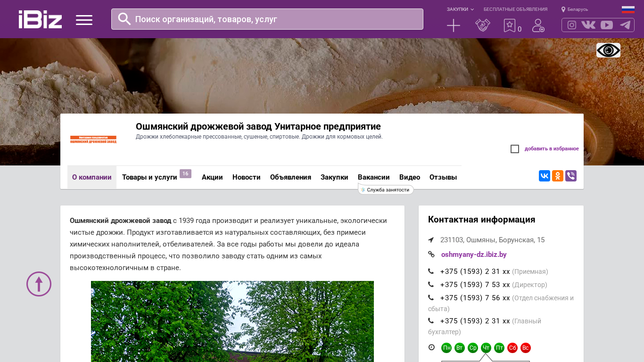Share via the blue VK button
Viewport: 644px width, 362px height.
[545, 176]
